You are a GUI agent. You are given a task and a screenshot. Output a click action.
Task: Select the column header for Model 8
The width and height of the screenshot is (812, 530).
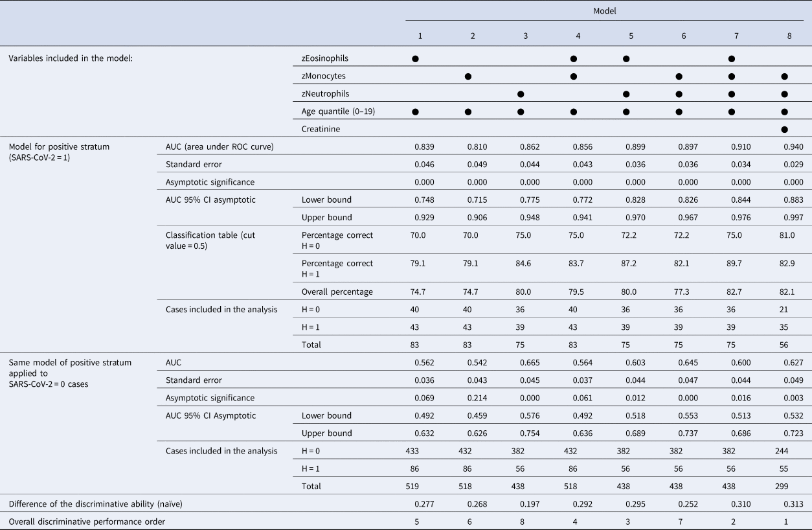[x=789, y=36]
